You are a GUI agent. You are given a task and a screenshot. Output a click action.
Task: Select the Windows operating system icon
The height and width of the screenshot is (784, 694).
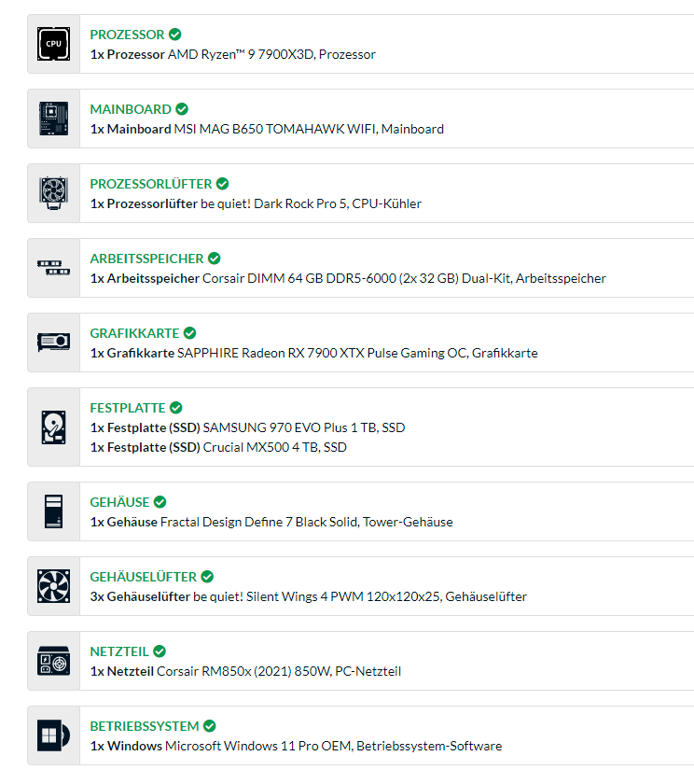click(x=53, y=735)
